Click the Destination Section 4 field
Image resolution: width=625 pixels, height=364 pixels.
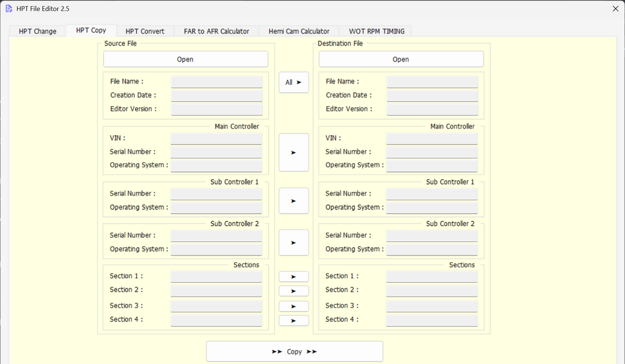432,319
